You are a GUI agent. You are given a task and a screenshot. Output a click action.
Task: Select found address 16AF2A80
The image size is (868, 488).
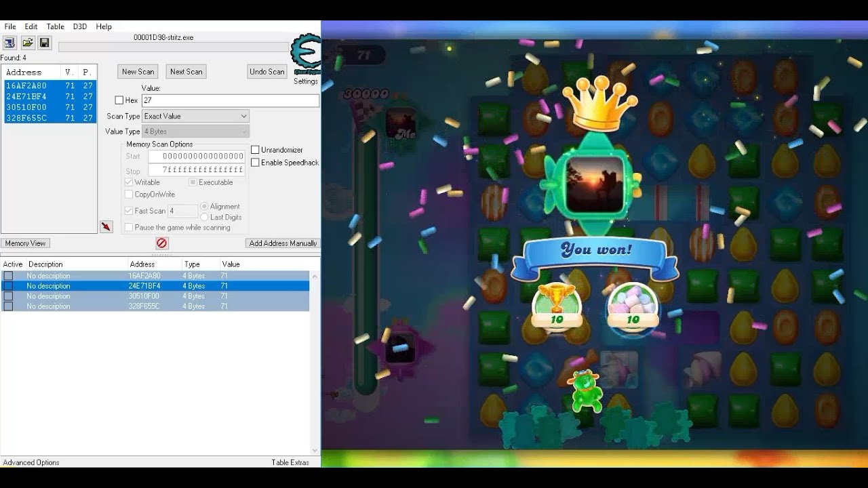pos(50,86)
